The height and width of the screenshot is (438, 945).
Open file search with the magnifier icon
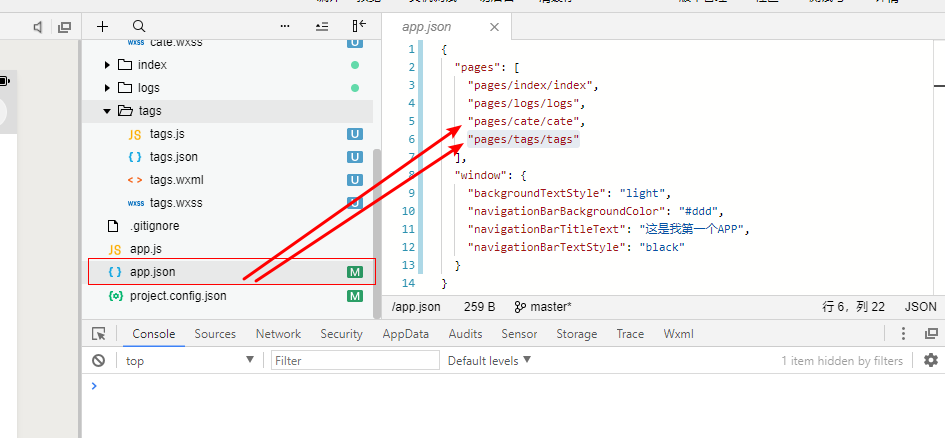click(x=139, y=27)
